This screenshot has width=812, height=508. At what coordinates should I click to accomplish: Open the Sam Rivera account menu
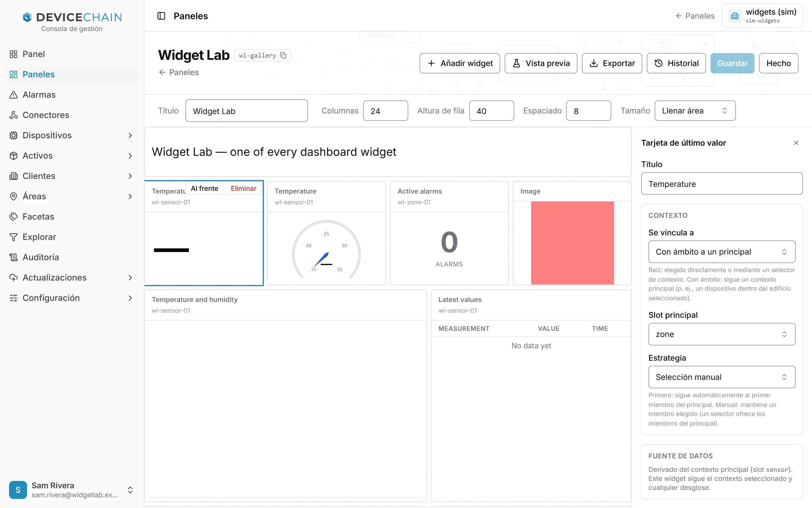tap(72, 490)
